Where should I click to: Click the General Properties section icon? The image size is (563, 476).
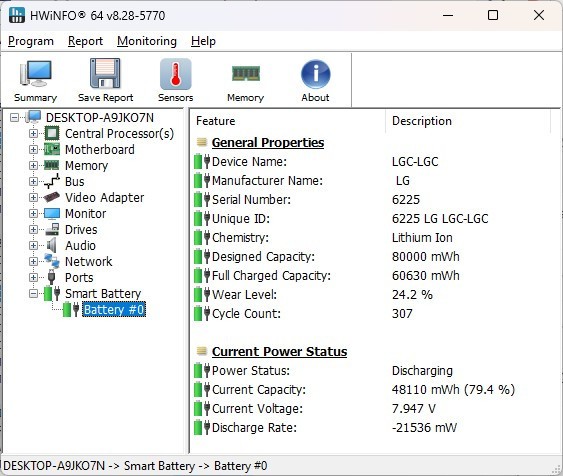[x=202, y=142]
